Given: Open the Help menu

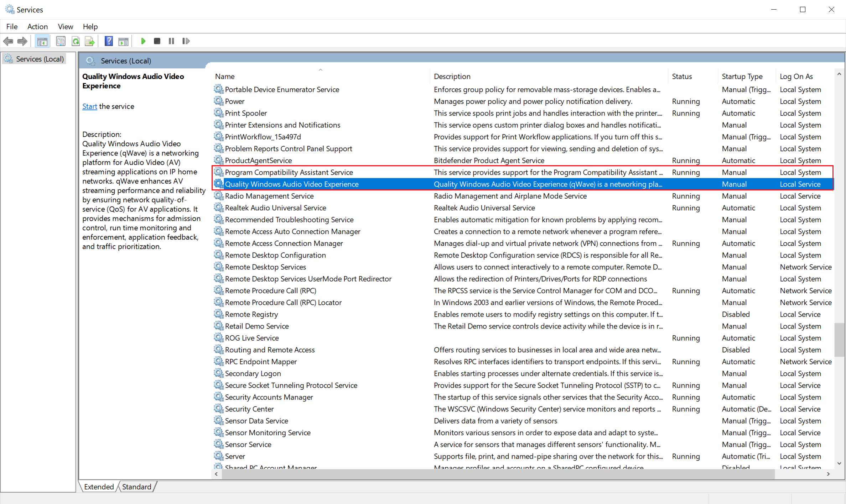Looking at the screenshot, I should tap(90, 27).
